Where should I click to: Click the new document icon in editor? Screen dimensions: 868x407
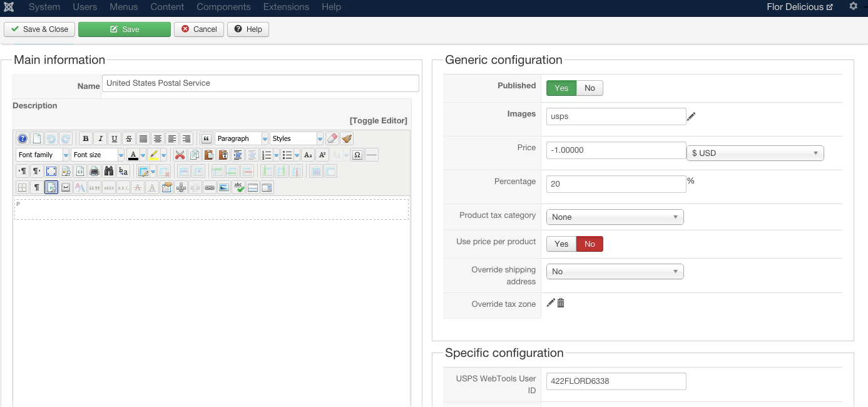coord(37,138)
